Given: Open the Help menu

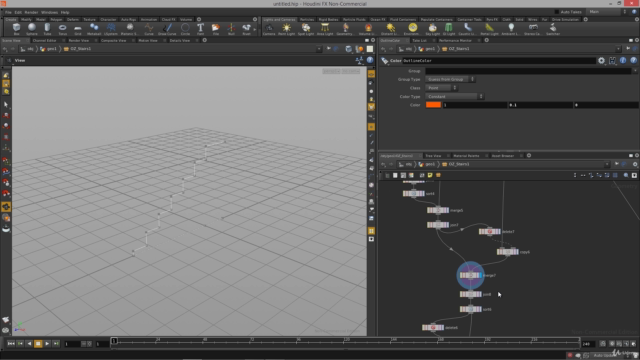Looking at the screenshot, I should click(x=65, y=12).
